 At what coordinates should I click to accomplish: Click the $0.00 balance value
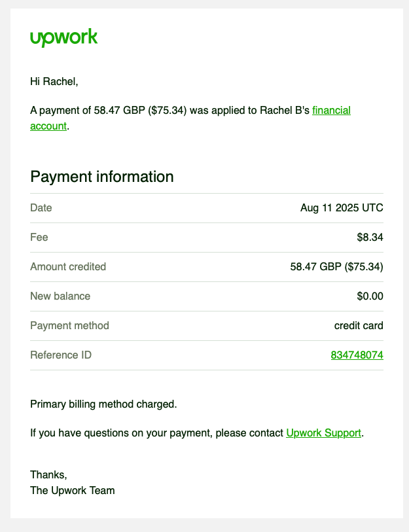coord(370,296)
